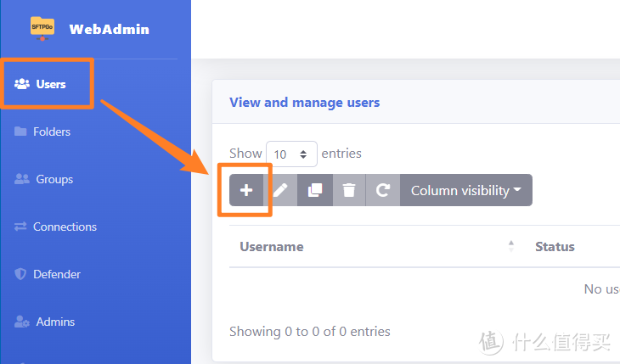The width and height of the screenshot is (620, 364).
Task: Go to the Groups page
Action: (x=54, y=179)
